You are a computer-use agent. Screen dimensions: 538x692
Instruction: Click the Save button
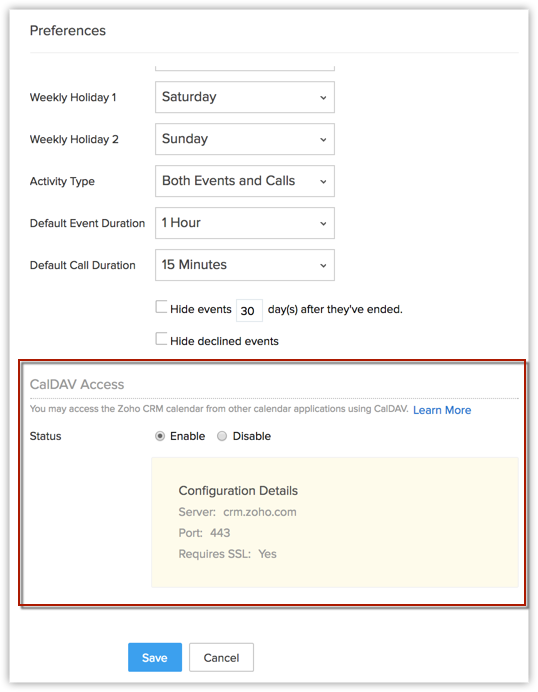coord(155,657)
